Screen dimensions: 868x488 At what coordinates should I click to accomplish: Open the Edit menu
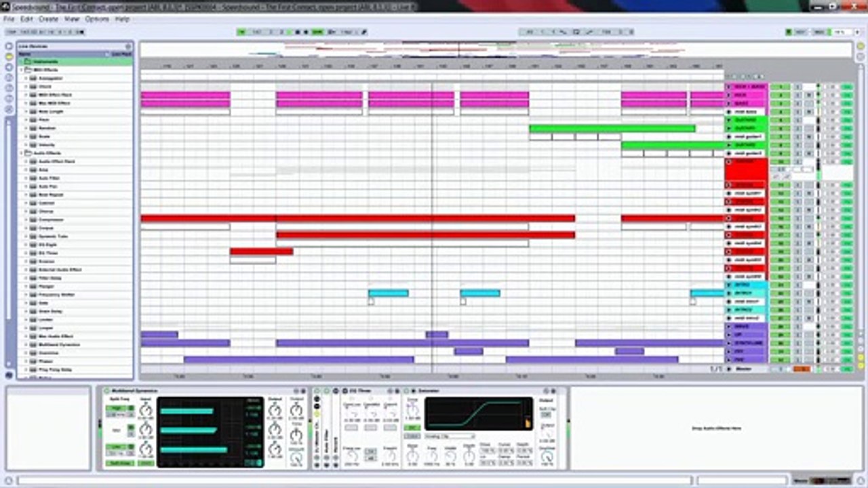pyautogui.click(x=26, y=19)
